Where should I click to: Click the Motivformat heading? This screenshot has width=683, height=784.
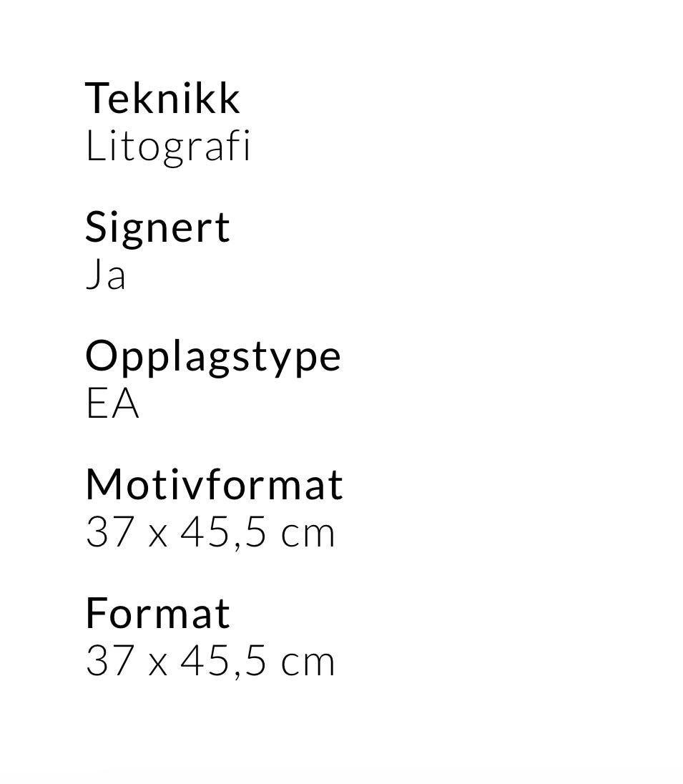(x=214, y=484)
